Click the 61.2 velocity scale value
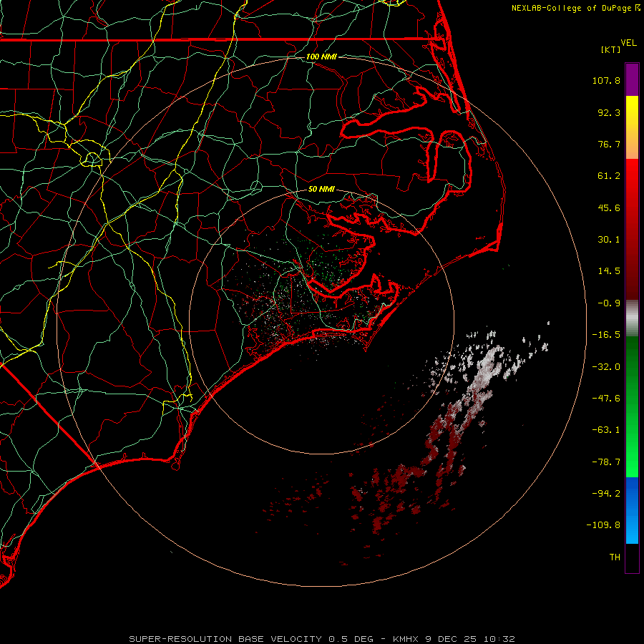Viewport: 644px width, 644px height. pos(609,176)
